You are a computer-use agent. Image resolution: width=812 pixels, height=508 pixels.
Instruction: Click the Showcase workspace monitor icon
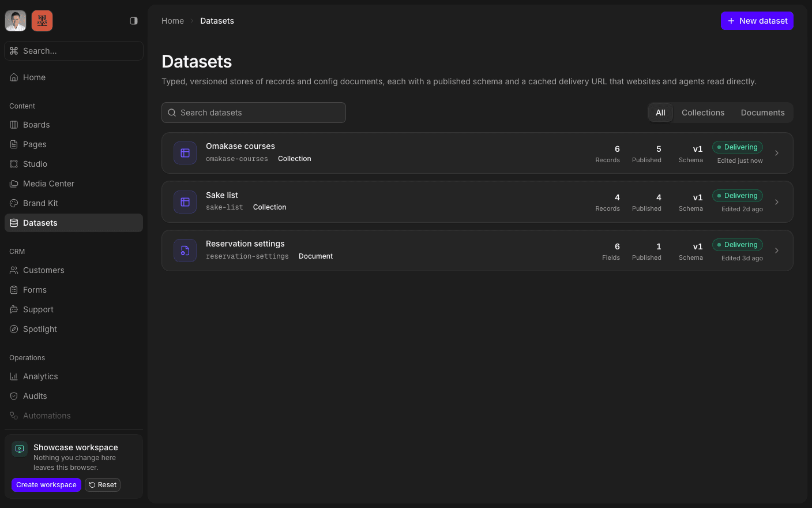tap(20, 449)
